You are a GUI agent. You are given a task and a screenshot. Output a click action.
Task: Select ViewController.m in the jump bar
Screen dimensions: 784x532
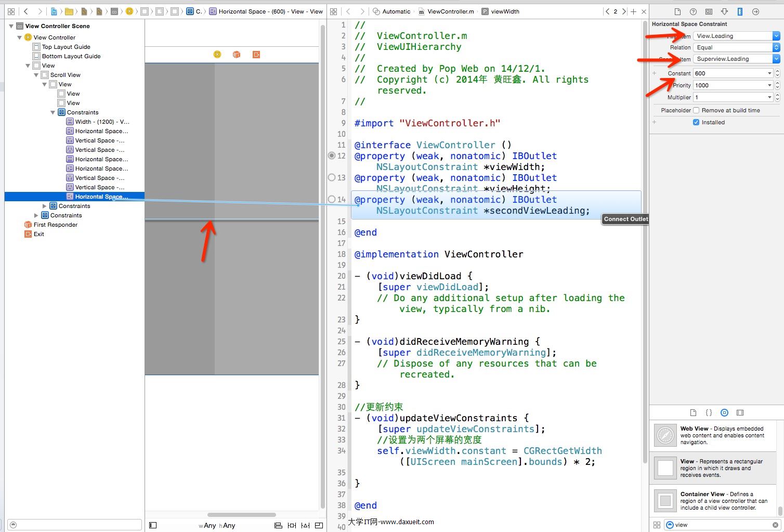[450, 11]
